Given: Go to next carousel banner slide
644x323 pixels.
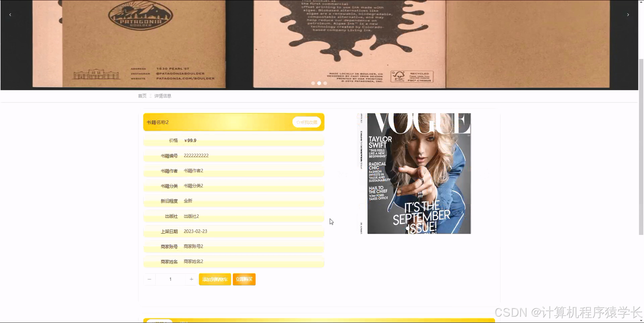Looking at the screenshot, I should click(628, 15).
